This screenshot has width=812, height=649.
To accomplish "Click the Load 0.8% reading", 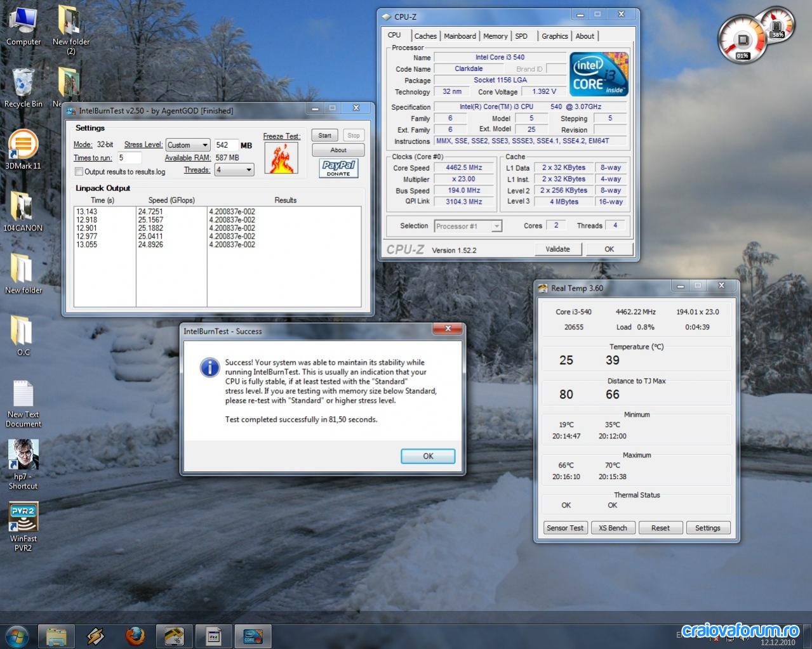I will tap(635, 327).
